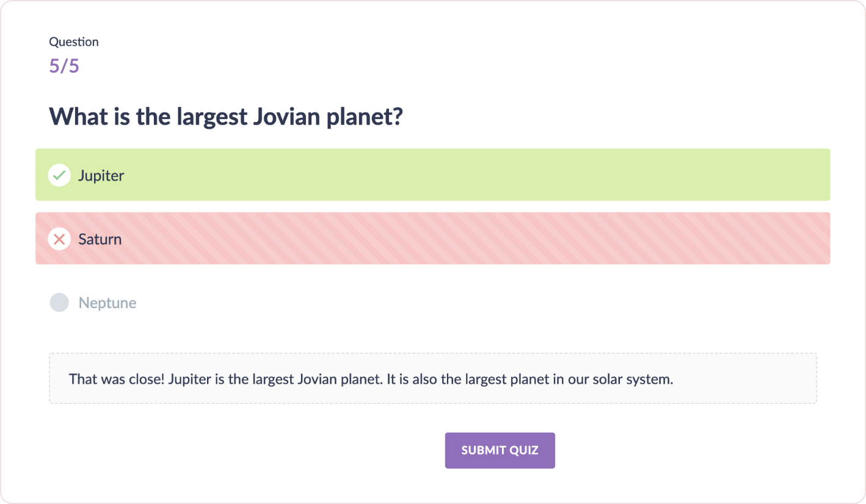Choose the Neptune answer text
This screenshot has width=866, height=504.
pyautogui.click(x=107, y=303)
